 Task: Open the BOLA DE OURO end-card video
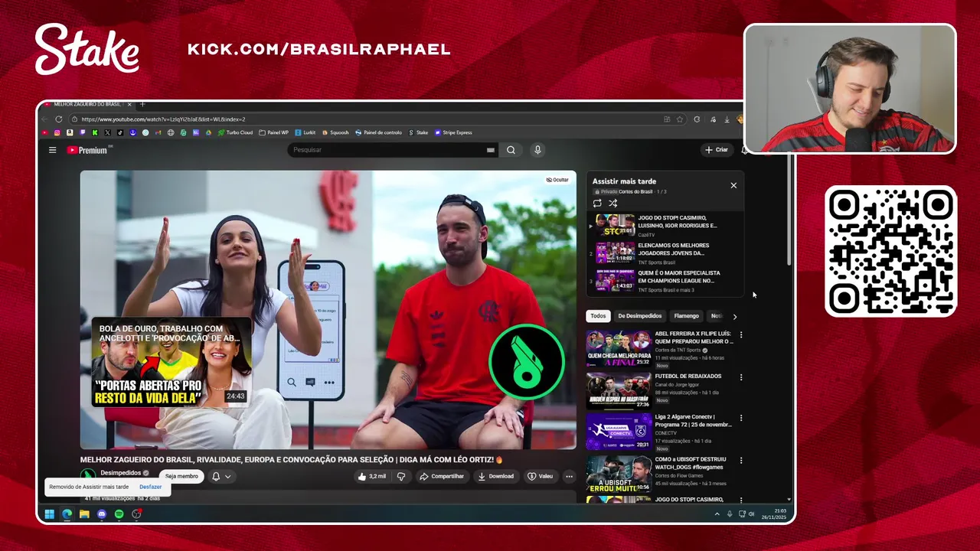[x=171, y=362]
